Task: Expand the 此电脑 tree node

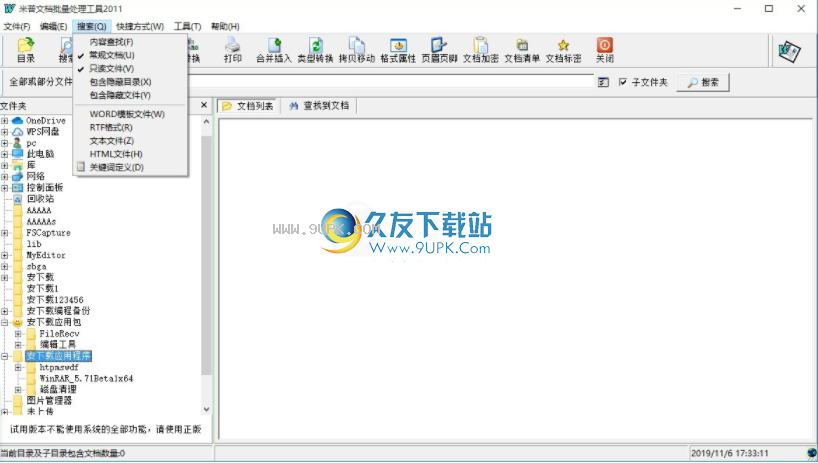Action: pyautogui.click(x=5, y=154)
